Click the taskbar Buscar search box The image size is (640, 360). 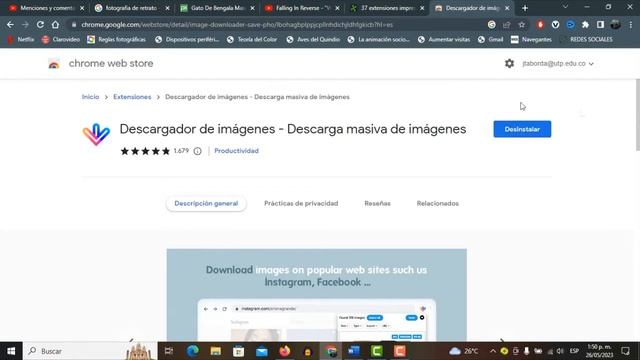tap(90, 351)
